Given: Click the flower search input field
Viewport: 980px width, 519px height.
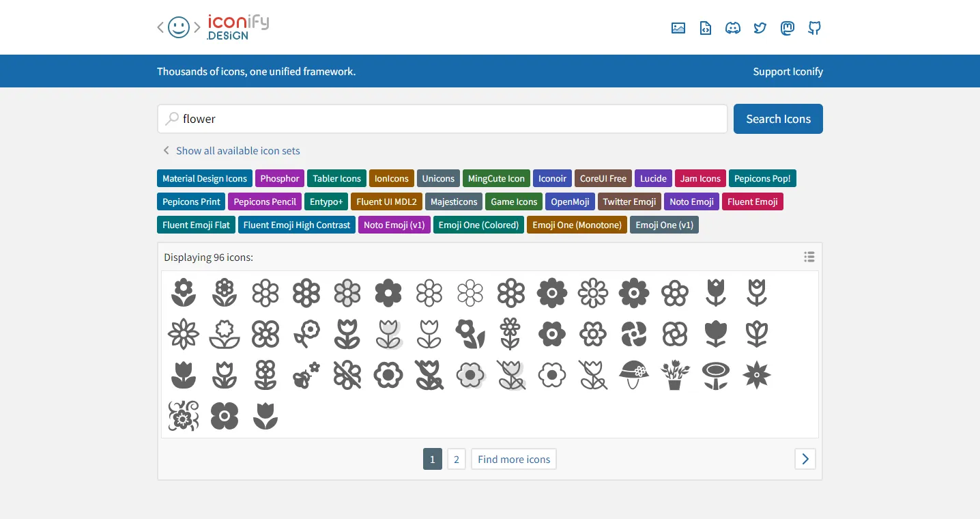Looking at the screenshot, I should coord(444,119).
